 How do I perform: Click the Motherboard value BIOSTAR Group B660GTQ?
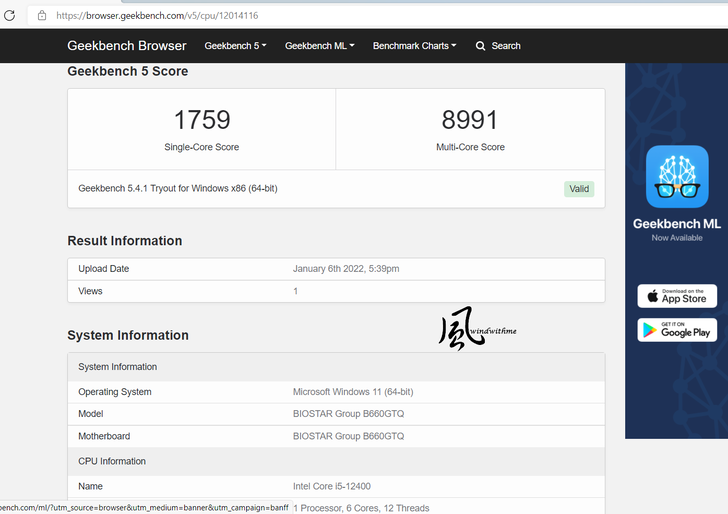(x=348, y=436)
